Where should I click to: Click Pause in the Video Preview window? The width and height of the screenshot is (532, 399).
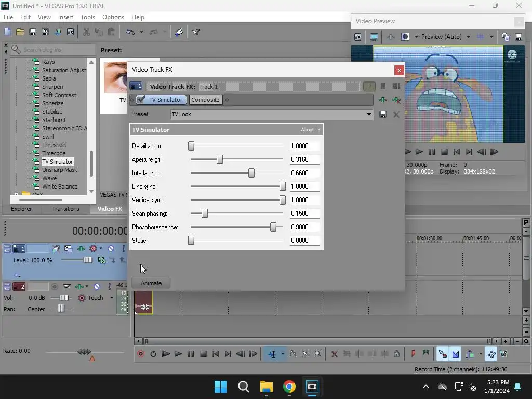(432, 152)
